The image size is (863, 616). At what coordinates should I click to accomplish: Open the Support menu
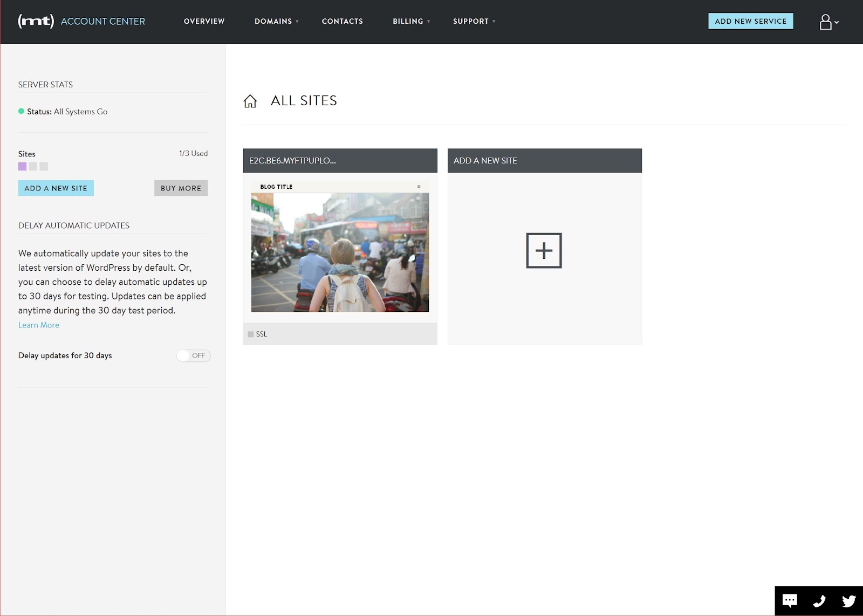pyautogui.click(x=470, y=21)
